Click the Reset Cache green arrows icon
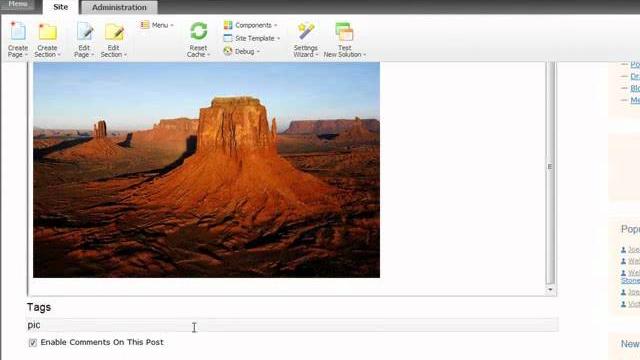640x360 pixels. click(x=199, y=31)
